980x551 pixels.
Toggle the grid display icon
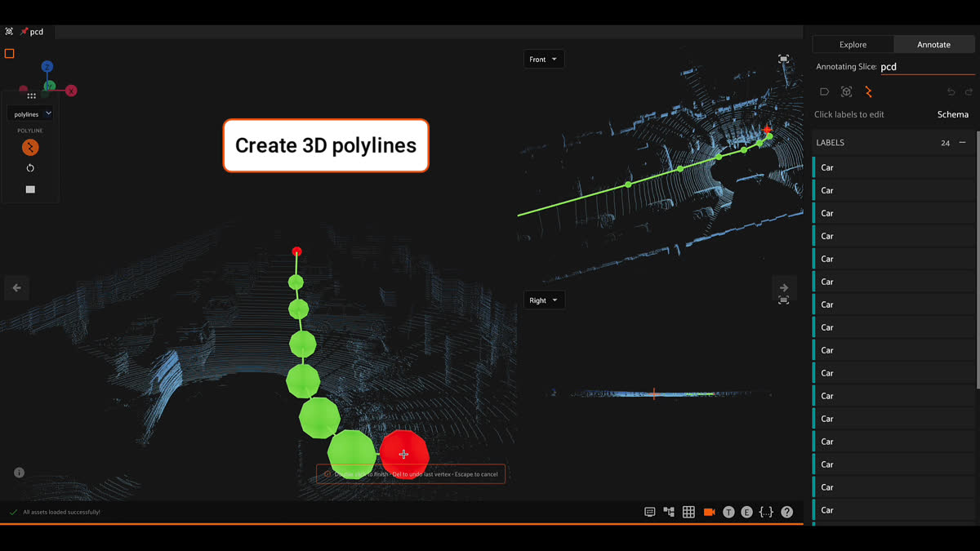[x=688, y=512]
